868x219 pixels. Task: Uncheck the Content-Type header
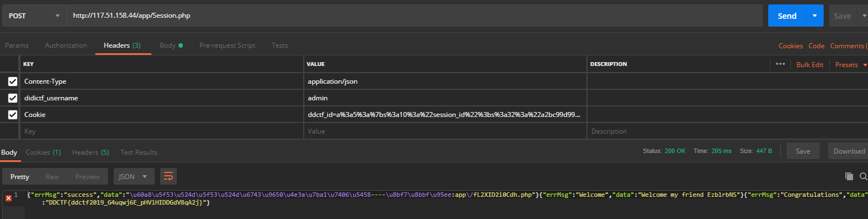pyautogui.click(x=13, y=82)
